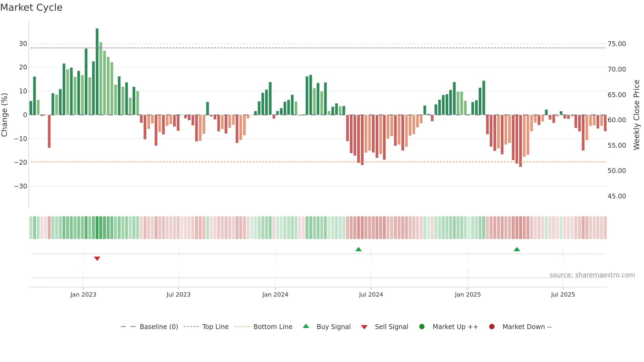644x362 pixels.
Task: Click the Jan 2023 axis label
Action: point(83,294)
